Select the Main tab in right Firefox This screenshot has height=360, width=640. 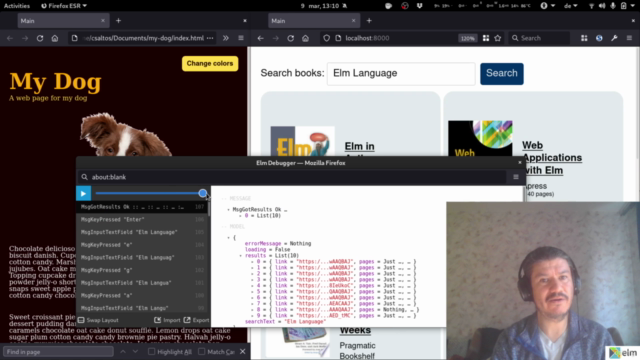click(314, 21)
